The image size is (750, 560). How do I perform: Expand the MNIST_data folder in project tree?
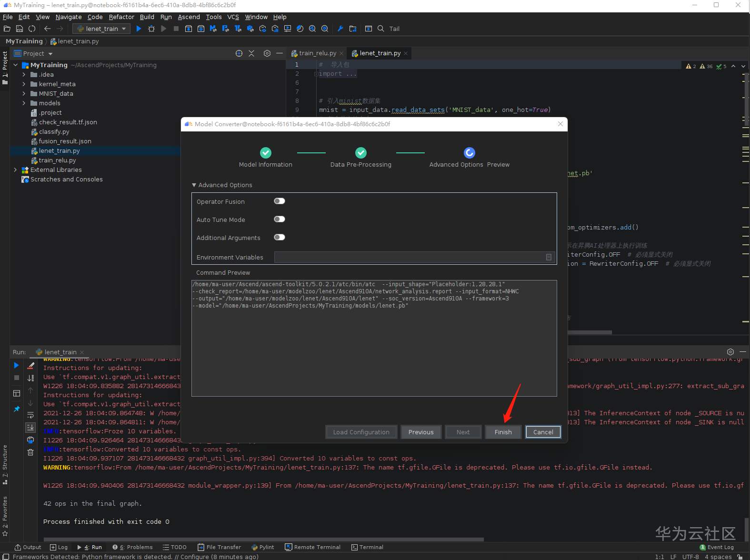[24, 93]
